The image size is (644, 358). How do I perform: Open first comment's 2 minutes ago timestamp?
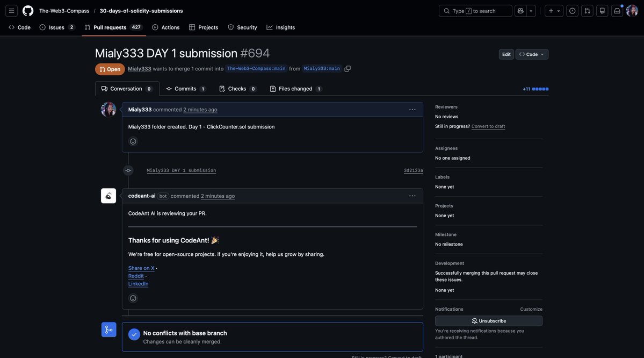[200, 110]
